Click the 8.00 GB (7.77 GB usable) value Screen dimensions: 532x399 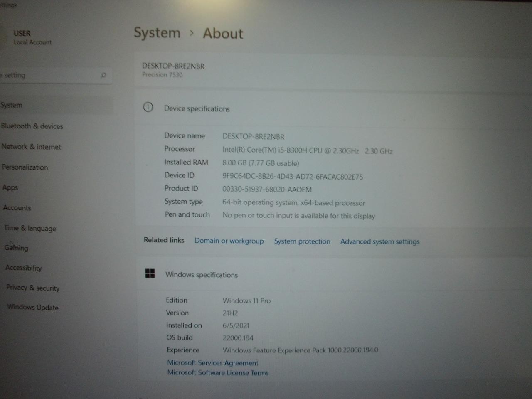click(x=261, y=163)
